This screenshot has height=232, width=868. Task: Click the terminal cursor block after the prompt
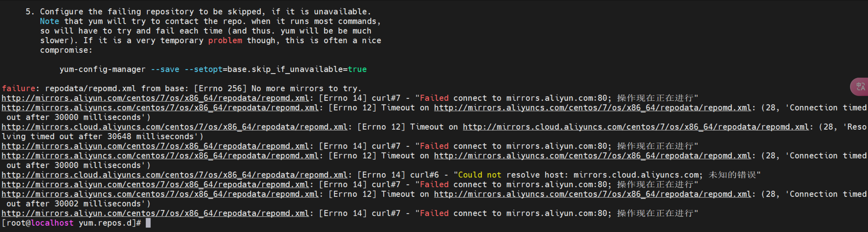pyautogui.click(x=148, y=223)
